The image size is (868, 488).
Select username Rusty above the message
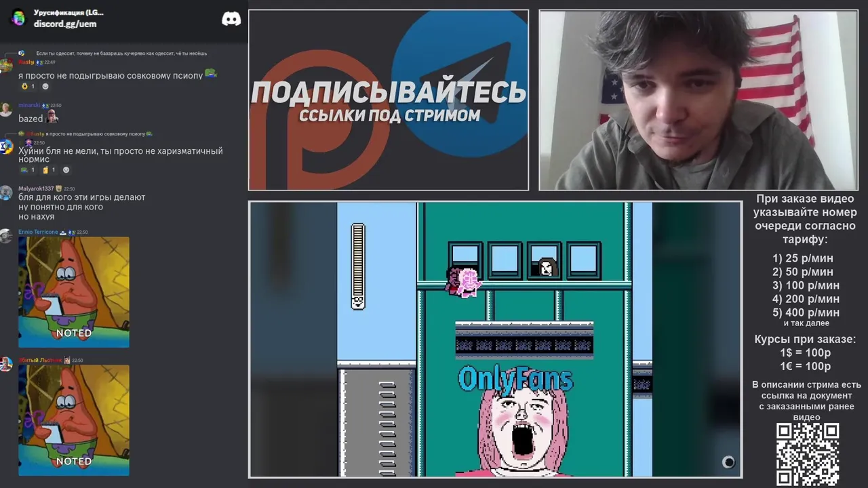coord(26,62)
